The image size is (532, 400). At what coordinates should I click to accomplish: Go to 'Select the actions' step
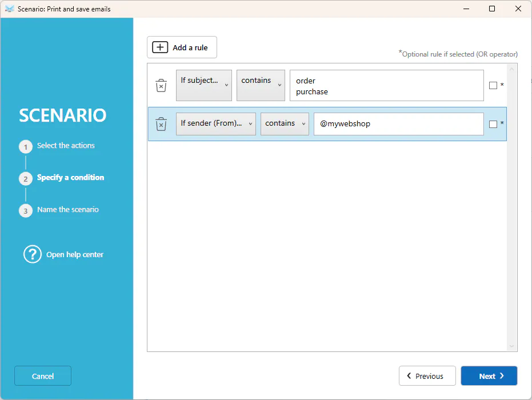[x=66, y=146]
